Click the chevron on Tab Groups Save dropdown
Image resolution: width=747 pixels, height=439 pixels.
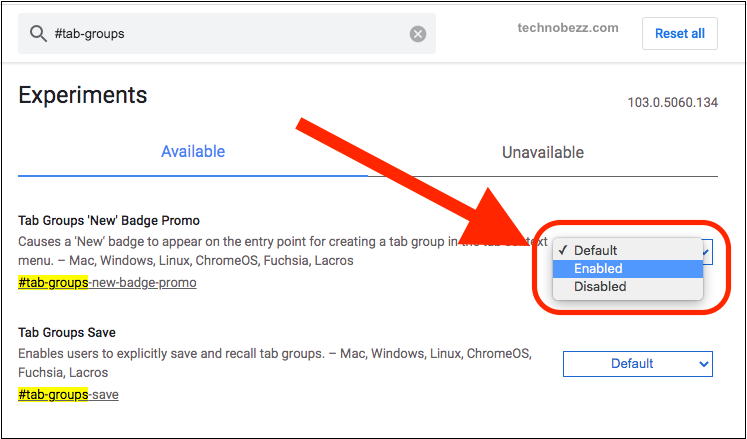[704, 364]
